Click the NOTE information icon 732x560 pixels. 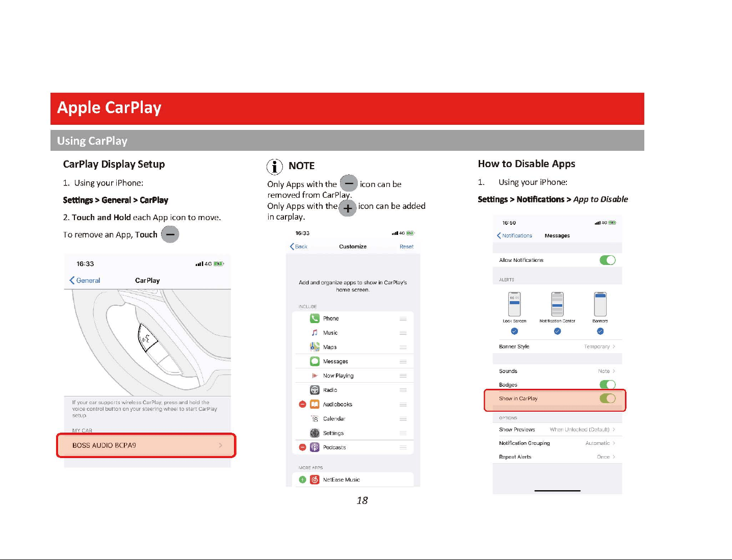(274, 166)
